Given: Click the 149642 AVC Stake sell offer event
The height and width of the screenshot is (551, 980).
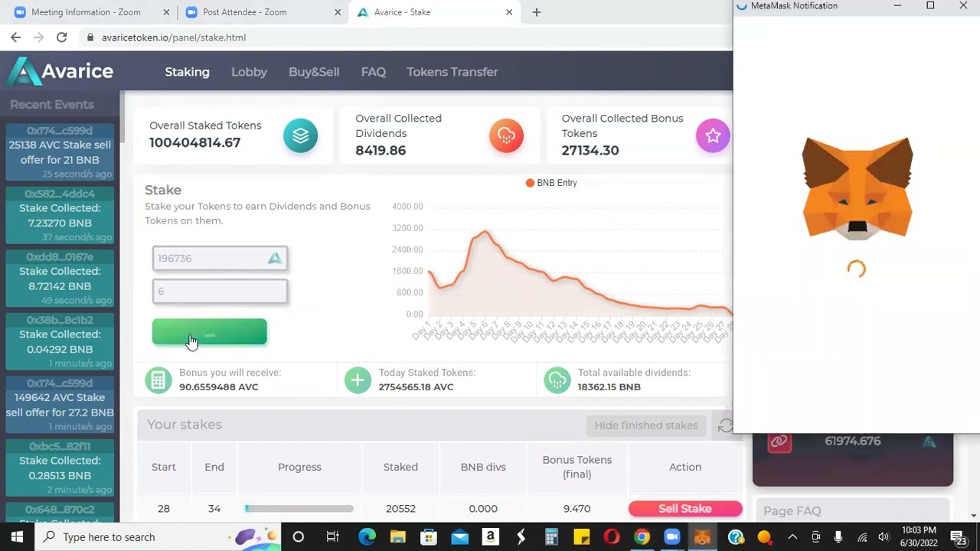Looking at the screenshot, I should 60,405.
